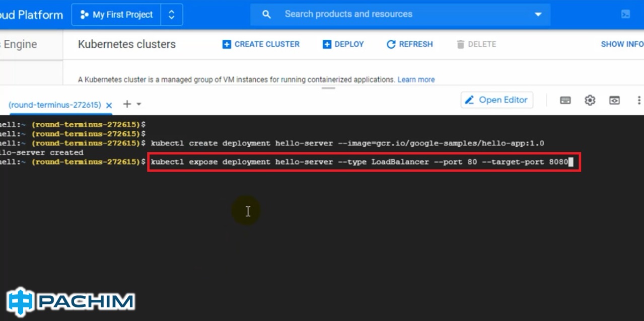Open the SHOW INFO panel
The image size is (644, 321).
tap(622, 44)
